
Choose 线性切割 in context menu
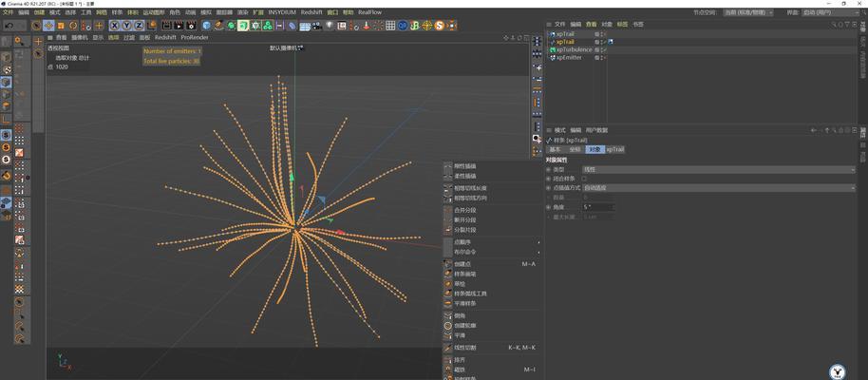(490, 348)
